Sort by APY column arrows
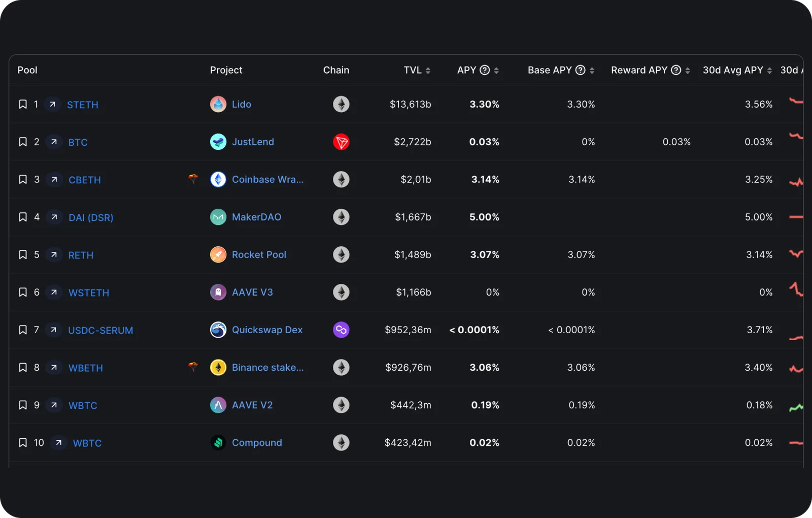The image size is (812, 518). [496, 71]
